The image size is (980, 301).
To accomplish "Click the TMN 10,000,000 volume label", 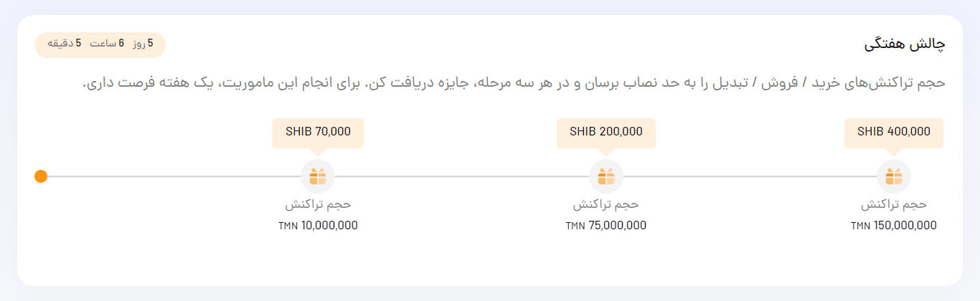I will coord(318,226).
